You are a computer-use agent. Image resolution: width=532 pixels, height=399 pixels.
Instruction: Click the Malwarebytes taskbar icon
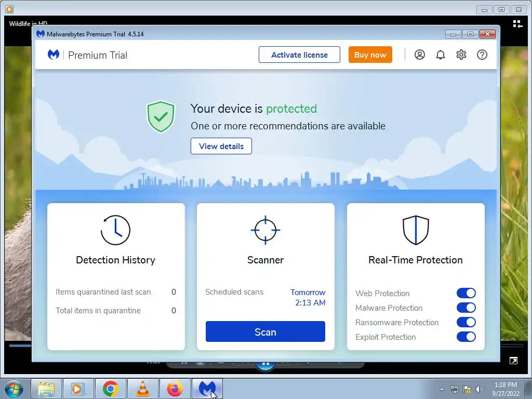pyautogui.click(x=207, y=389)
